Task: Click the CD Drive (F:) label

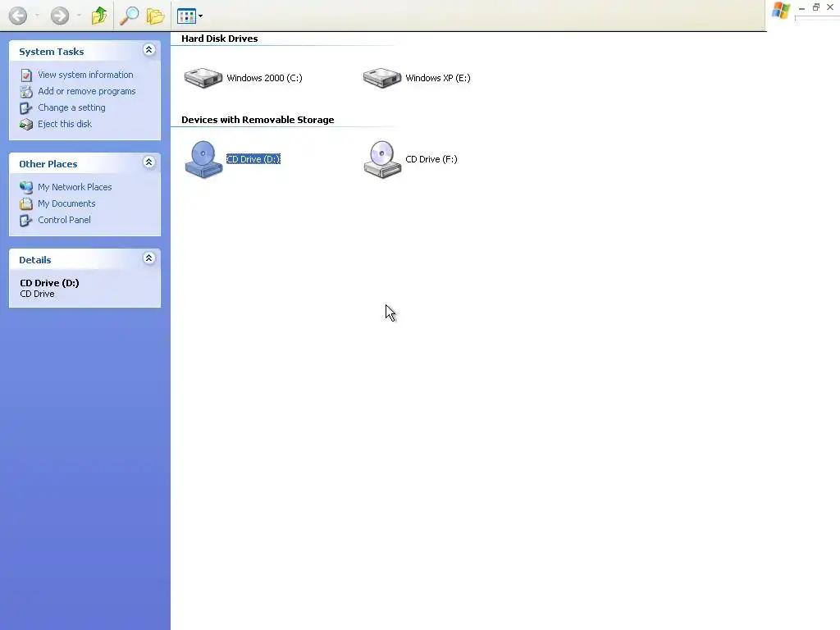Action: pyautogui.click(x=431, y=159)
